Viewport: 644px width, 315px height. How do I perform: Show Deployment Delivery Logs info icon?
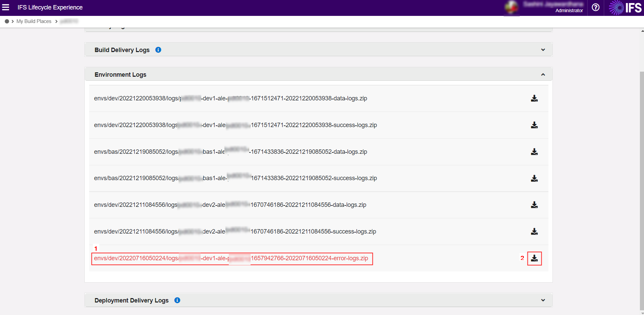177,300
